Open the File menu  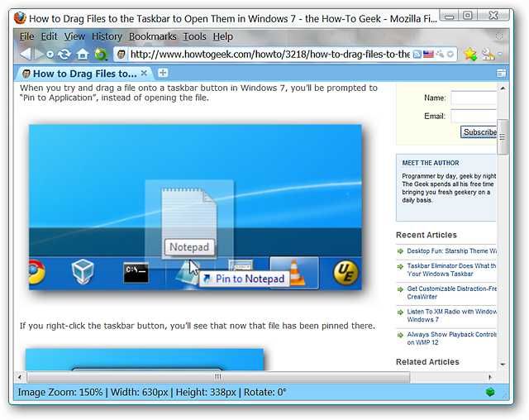26,36
